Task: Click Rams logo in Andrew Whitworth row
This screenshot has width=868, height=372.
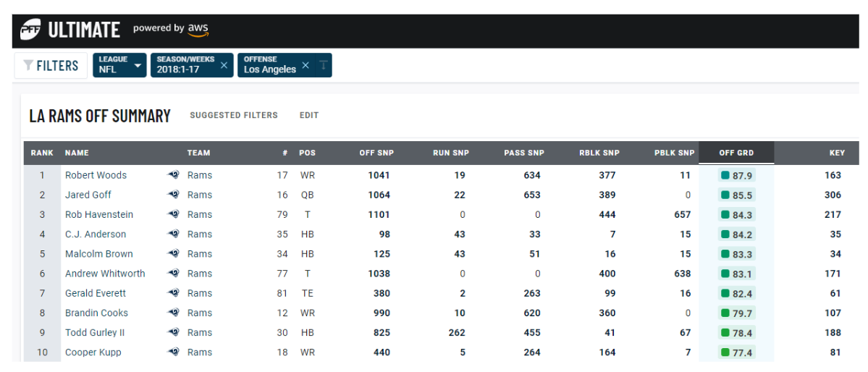Action: [x=173, y=274]
